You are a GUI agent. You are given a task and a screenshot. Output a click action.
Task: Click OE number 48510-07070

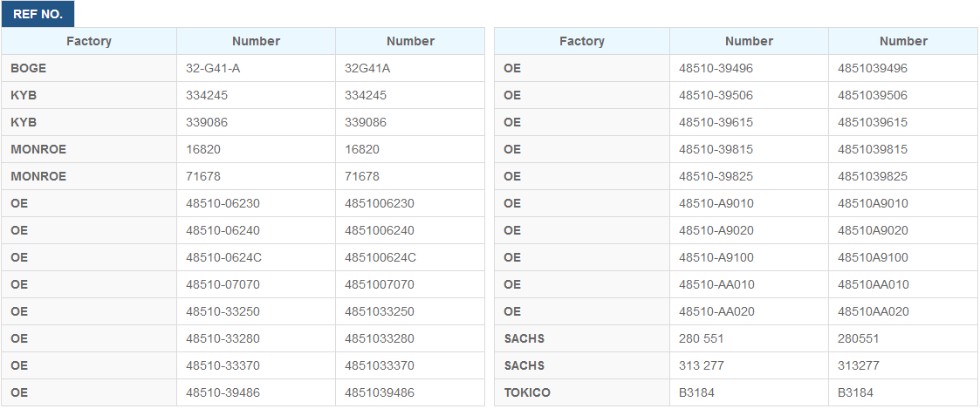[257, 284]
